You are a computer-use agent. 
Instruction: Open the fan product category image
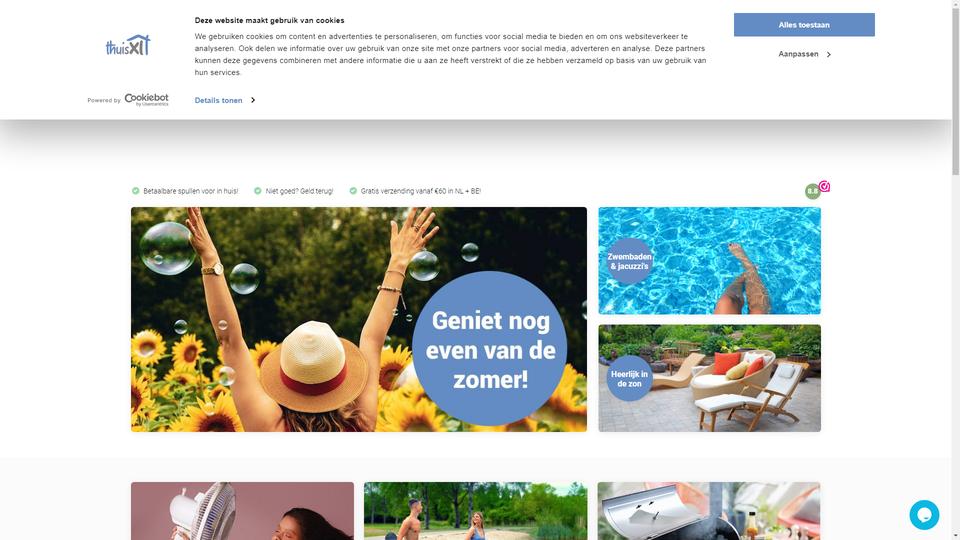tap(242, 511)
